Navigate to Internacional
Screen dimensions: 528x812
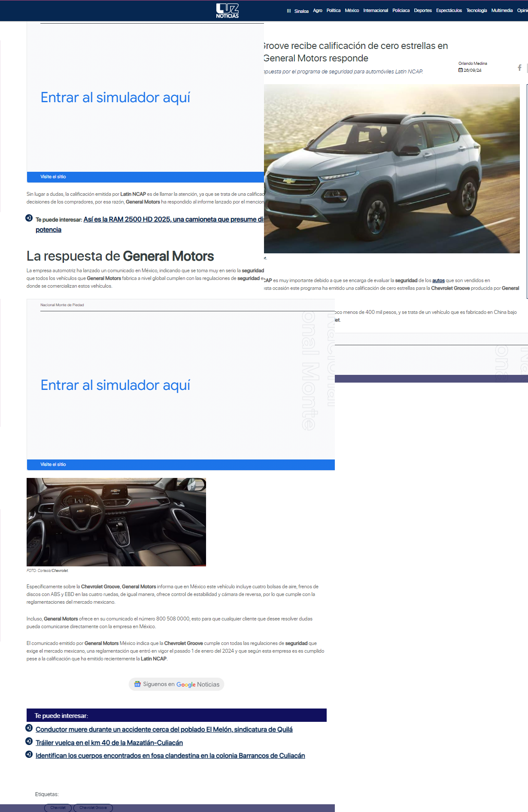tap(376, 11)
